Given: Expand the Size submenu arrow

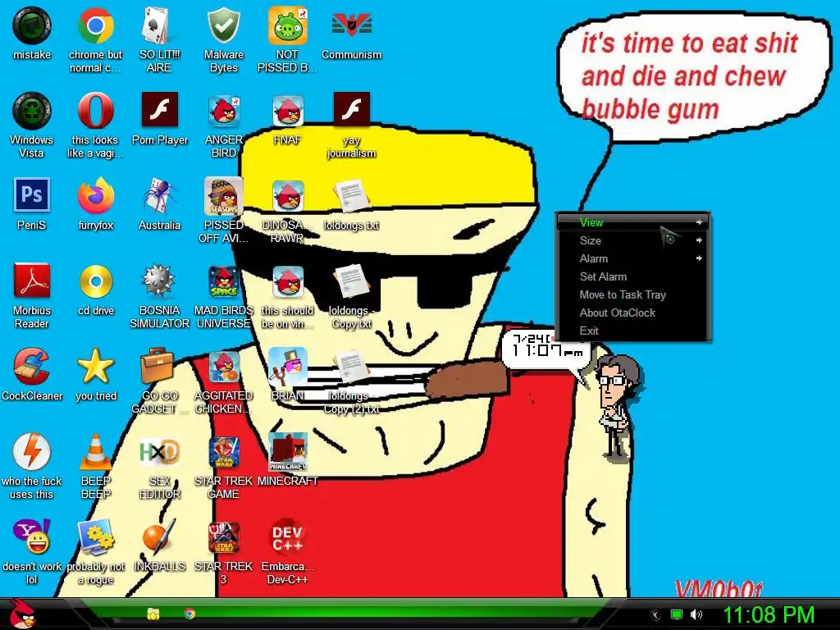Looking at the screenshot, I should click(699, 240).
